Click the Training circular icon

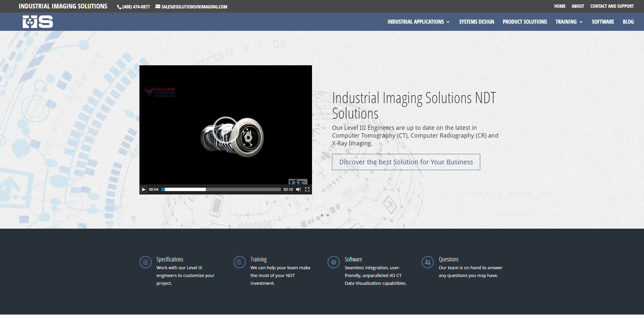click(240, 262)
